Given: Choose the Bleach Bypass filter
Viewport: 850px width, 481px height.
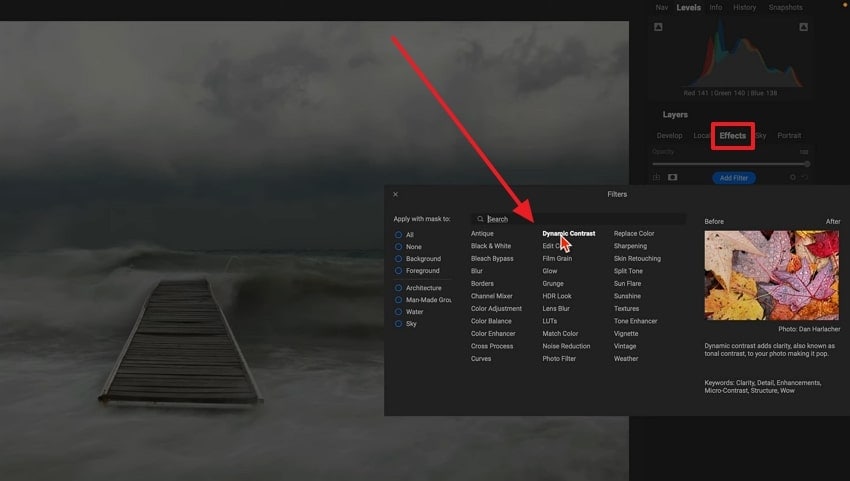Looking at the screenshot, I should 492,259.
